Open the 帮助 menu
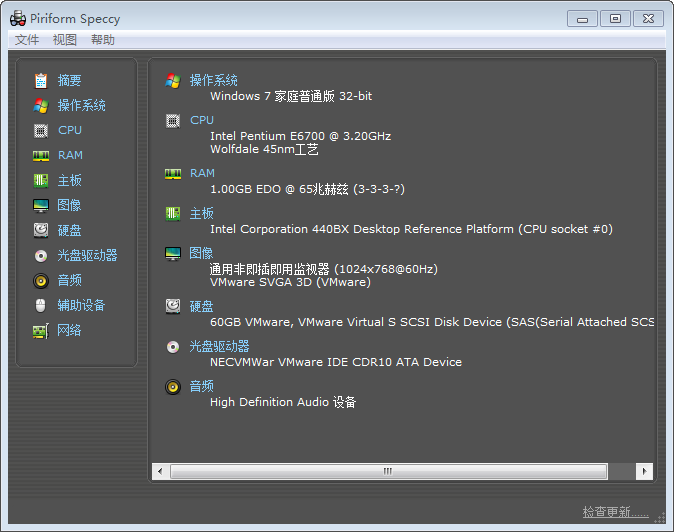 tap(102, 40)
